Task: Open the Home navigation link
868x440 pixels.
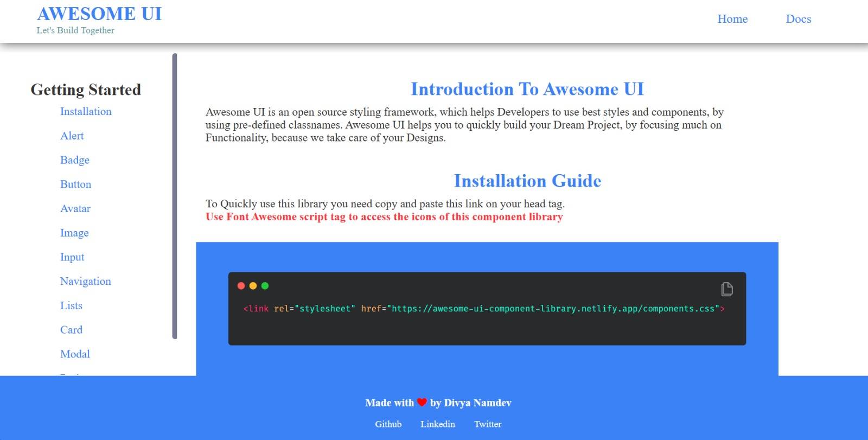Action: [x=732, y=19]
